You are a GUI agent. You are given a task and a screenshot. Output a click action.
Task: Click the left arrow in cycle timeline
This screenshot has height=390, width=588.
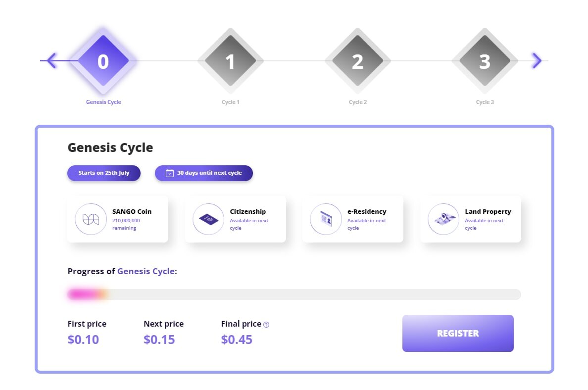click(52, 60)
